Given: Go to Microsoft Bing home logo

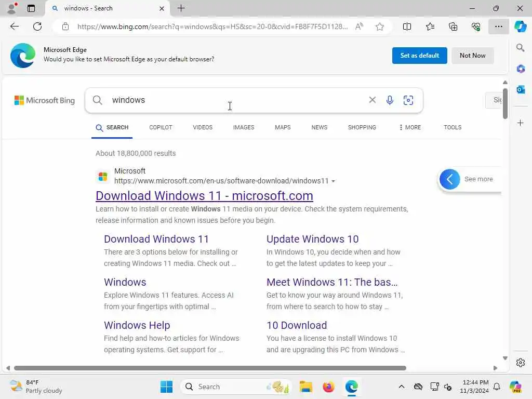Looking at the screenshot, I should 45,100.
